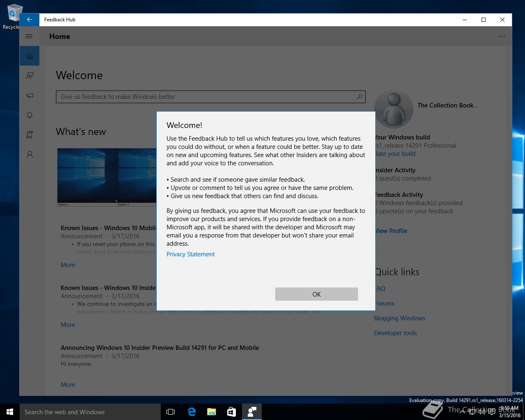Viewport: 525px width, 420px height.
Task: Close the Feedback Hub window
Action: [502, 20]
